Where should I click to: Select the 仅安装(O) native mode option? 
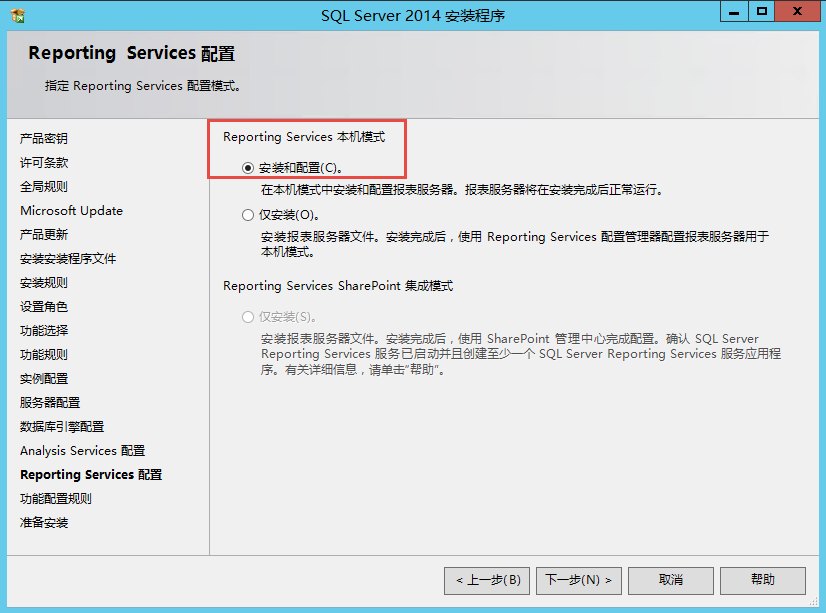248,215
